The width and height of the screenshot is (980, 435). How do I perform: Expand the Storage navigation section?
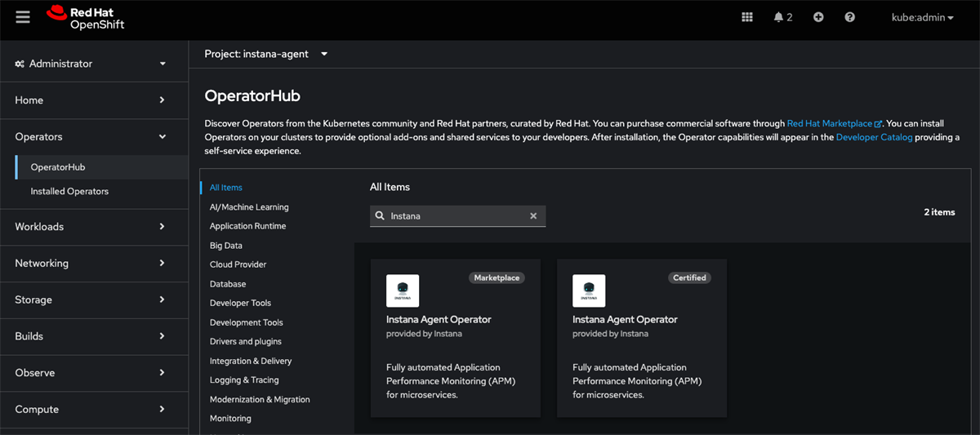pos(94,300)
